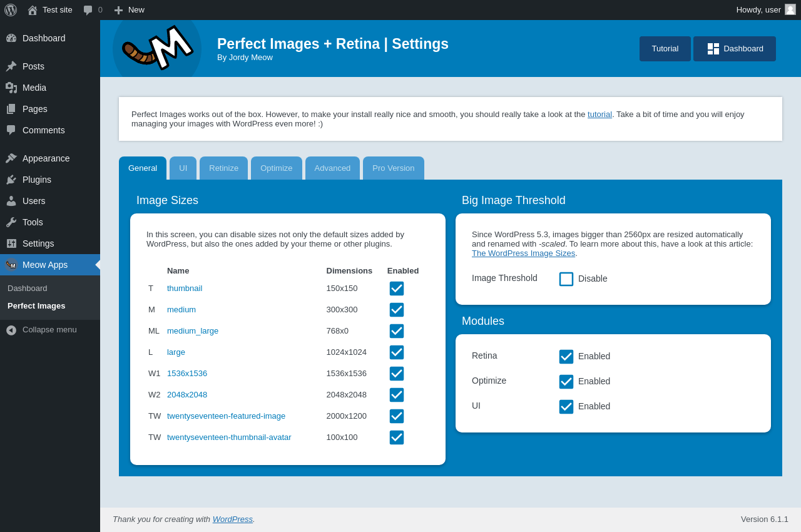Click the Collapse menu arrow icon
Viewport: 801px width, 532px height.
coord(11,330)
